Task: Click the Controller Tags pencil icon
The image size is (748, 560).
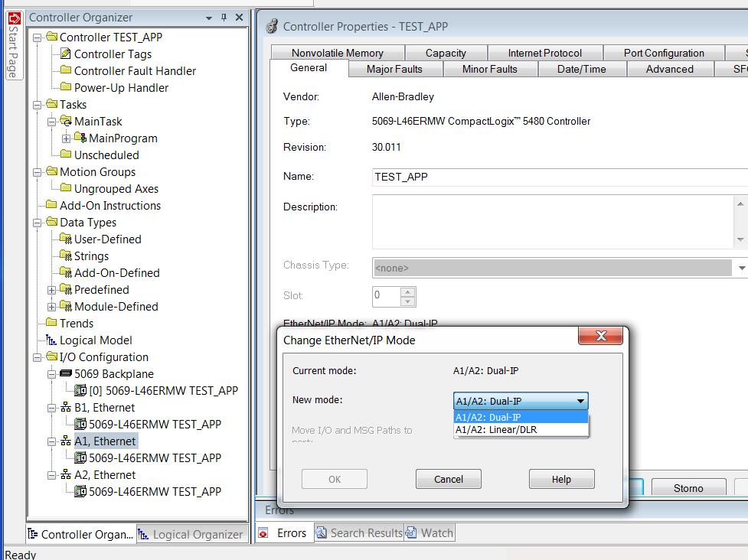Action: 67,54
